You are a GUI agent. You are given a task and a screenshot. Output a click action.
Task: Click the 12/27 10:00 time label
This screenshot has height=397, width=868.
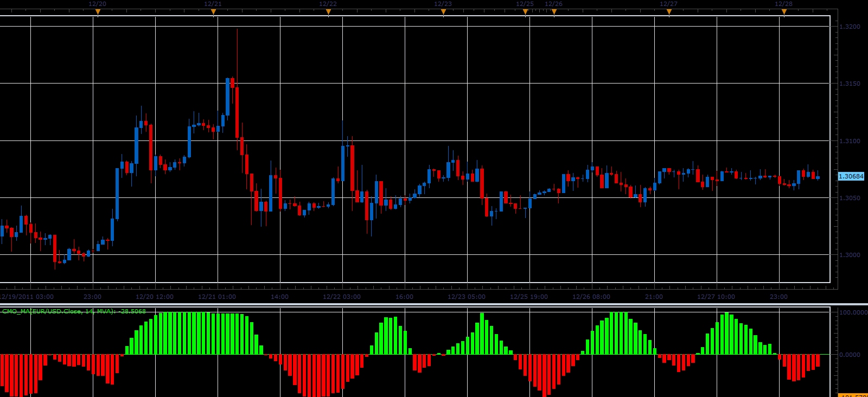click(x=716, y=297)
